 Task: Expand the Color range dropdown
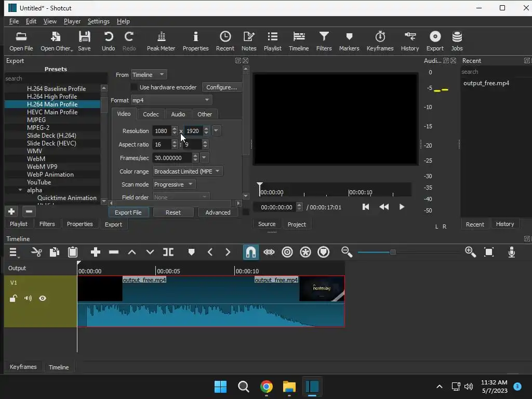pos(187,171)
